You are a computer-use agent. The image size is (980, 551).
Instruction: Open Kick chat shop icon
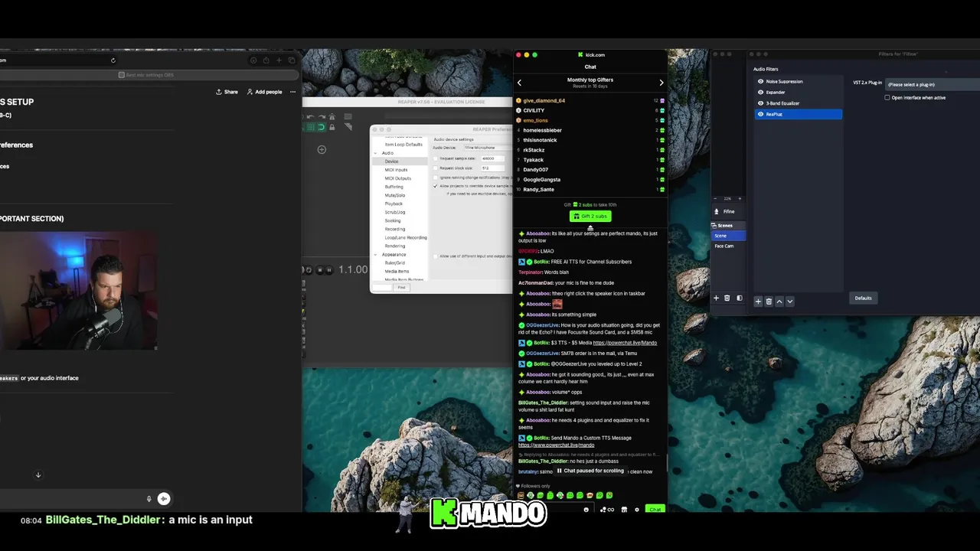click(624, 510)
